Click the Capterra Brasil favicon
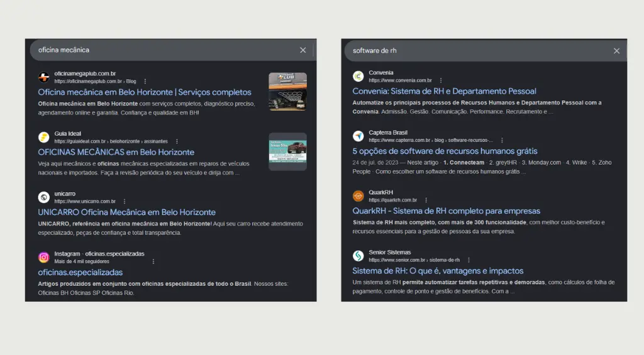Screen dimensions: 644x355 pyautogui.click(x=358, y=136)
